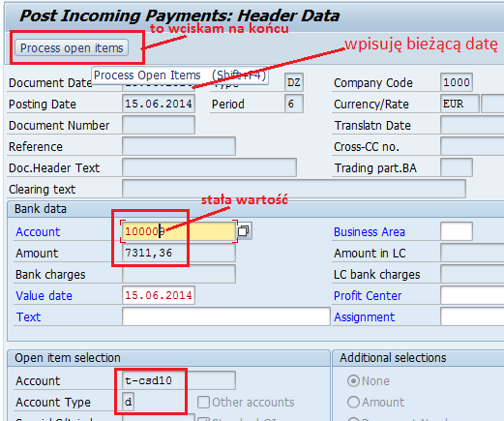Click the exchange Rate field next to EUR

492,104
